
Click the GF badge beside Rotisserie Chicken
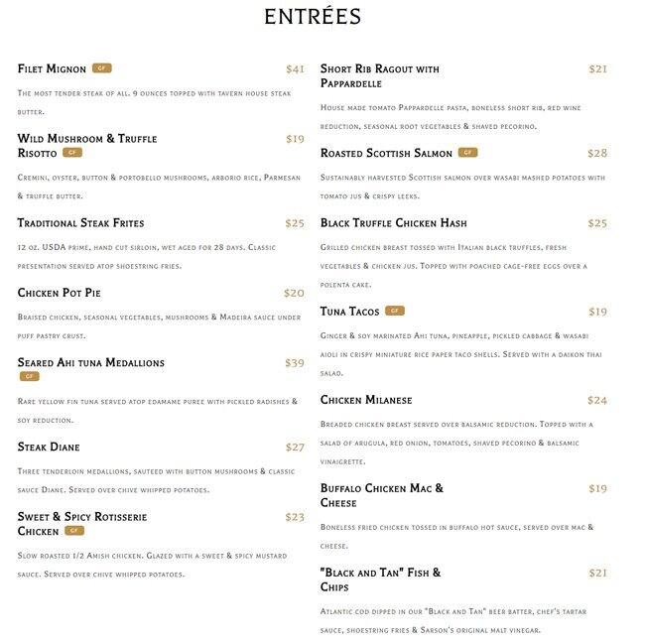(x=74, y=531)
